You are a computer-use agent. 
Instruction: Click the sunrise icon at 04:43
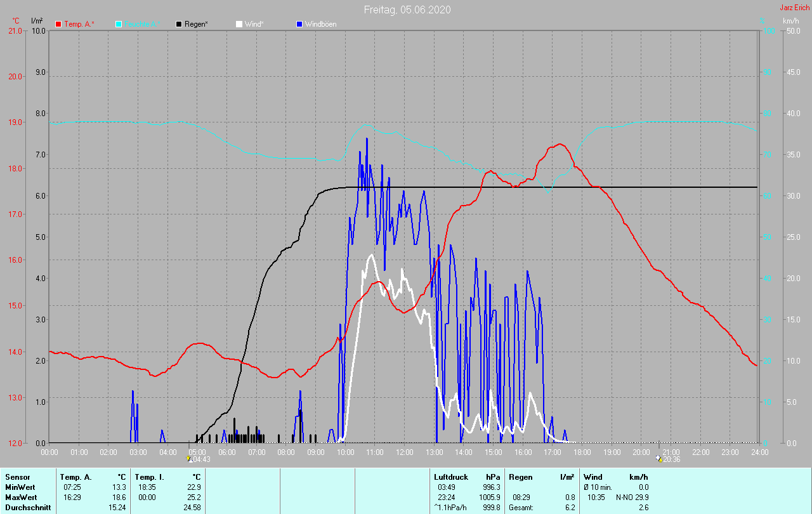tap(188, 459)
